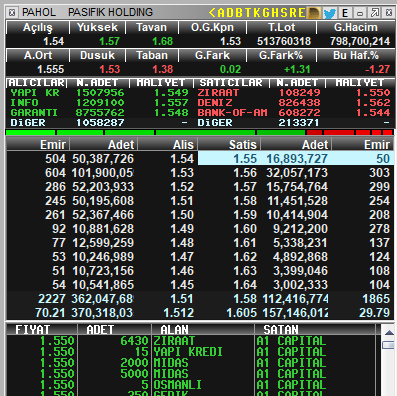Click the gold half-circle icon in title bar

[314, 13]
